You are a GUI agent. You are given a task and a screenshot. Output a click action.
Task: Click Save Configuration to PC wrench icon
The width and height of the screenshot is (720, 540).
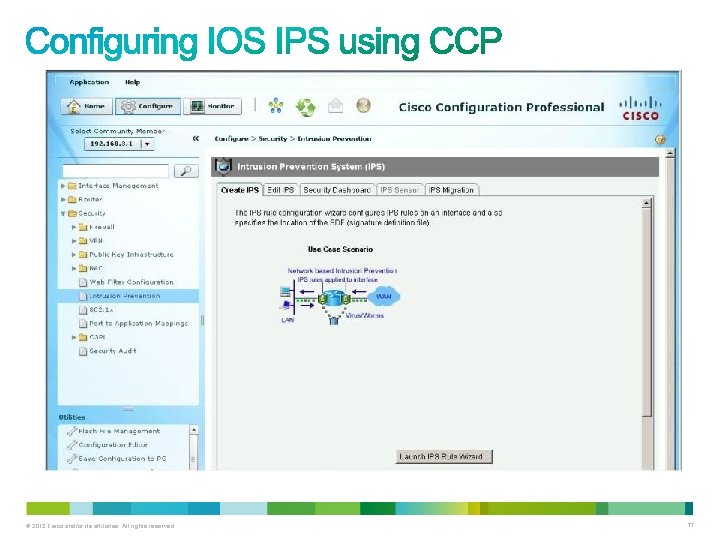click(x=72, y=459)
